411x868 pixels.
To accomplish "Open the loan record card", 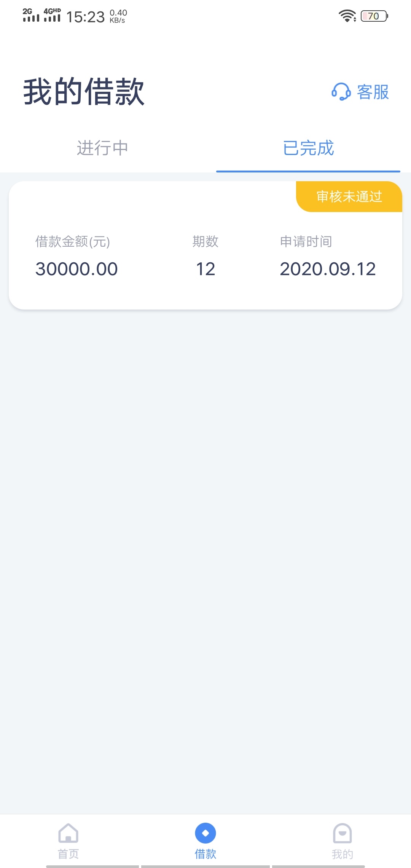I will point(205,245).
